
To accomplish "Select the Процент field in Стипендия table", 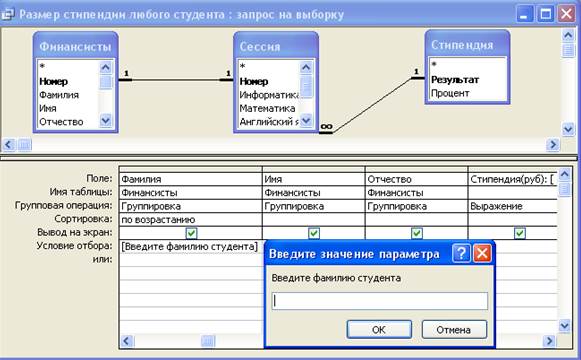I will pos(450,93).
